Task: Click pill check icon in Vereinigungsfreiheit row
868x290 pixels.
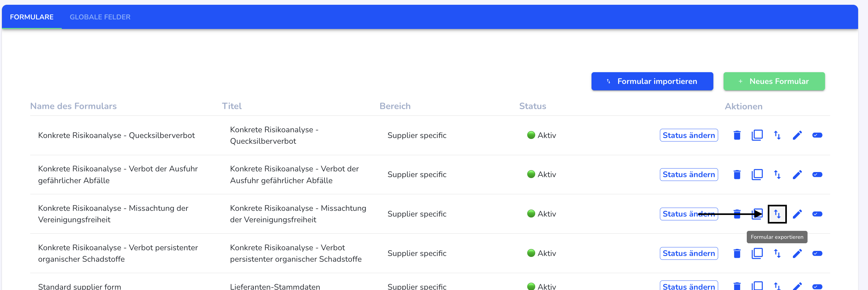Action: tap(817, 214)
